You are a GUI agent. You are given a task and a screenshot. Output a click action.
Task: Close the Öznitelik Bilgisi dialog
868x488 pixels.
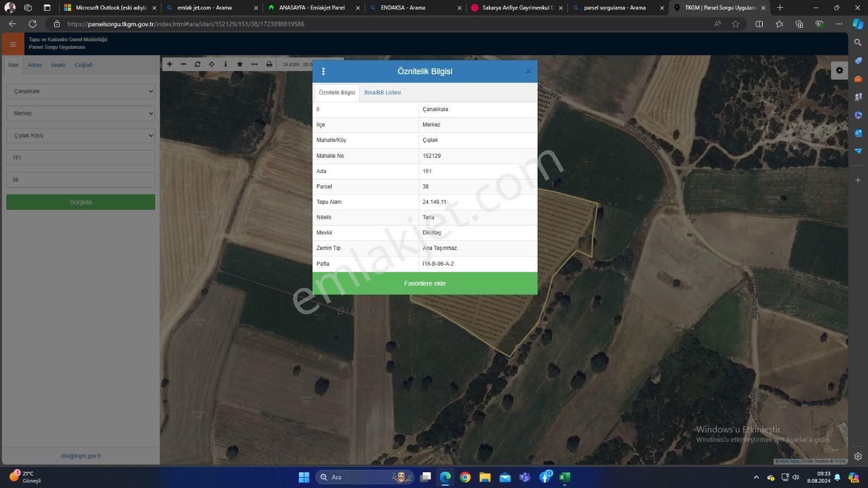coord(528,72)
